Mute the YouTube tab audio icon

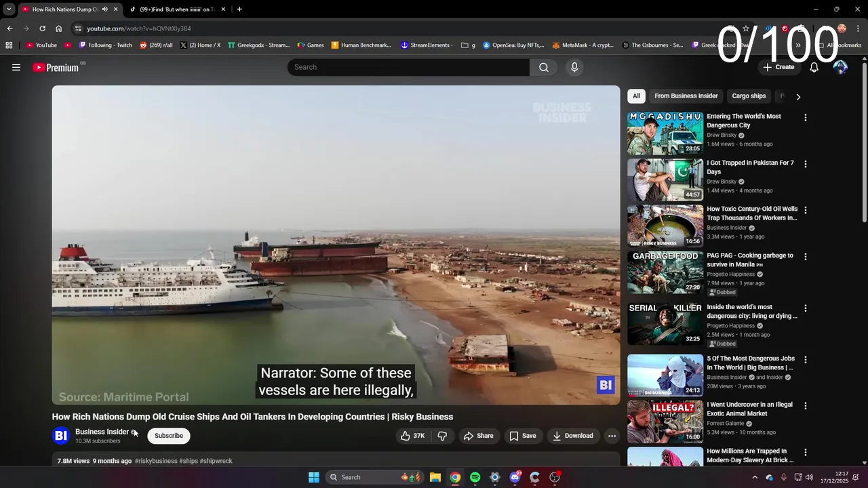tap(104, 9)
